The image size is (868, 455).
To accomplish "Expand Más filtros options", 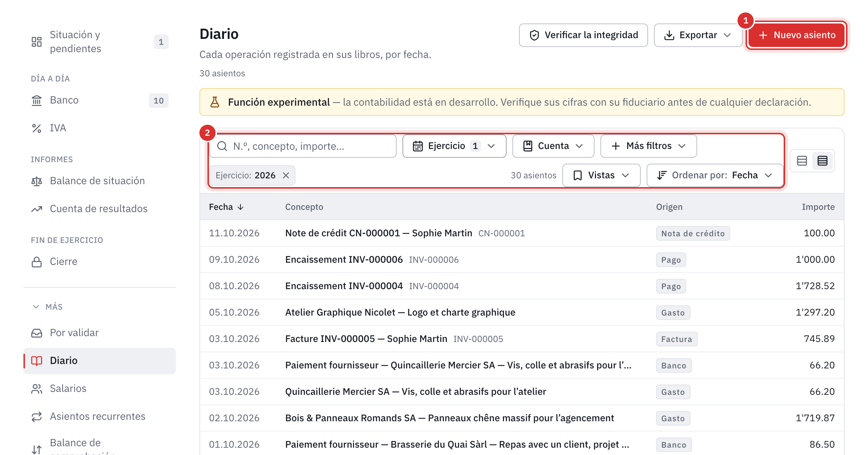I will tap(649, 146).
